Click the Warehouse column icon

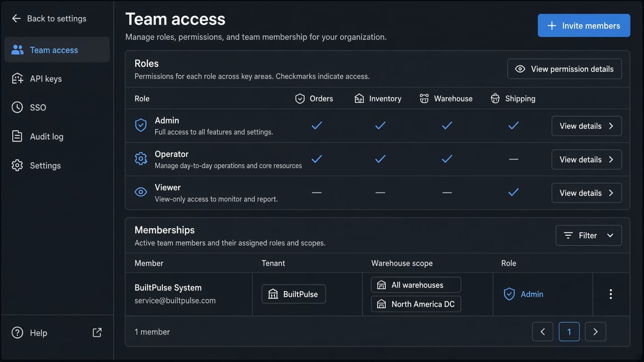point(424,99)
